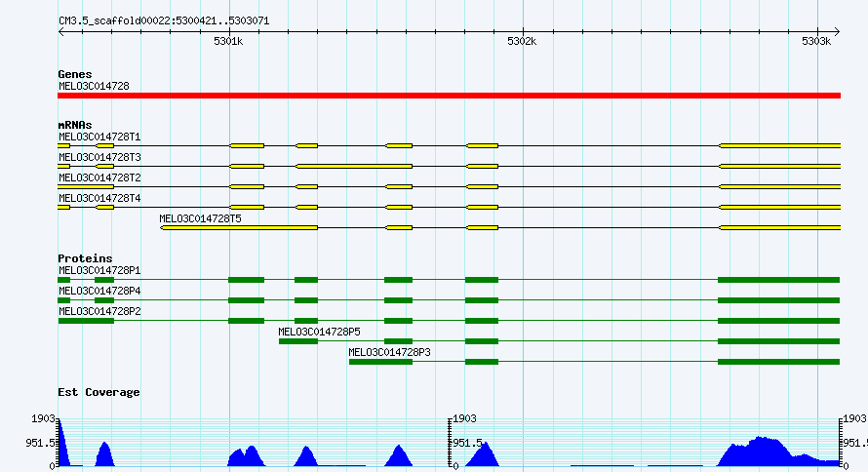Screen dimensions: 868x472
Task: Click the long first exon of T5 transcript
Action: tap(239, 227)
